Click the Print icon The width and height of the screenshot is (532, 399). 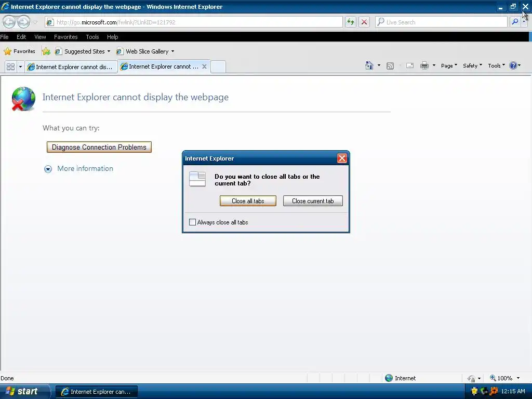click(424, 65)
